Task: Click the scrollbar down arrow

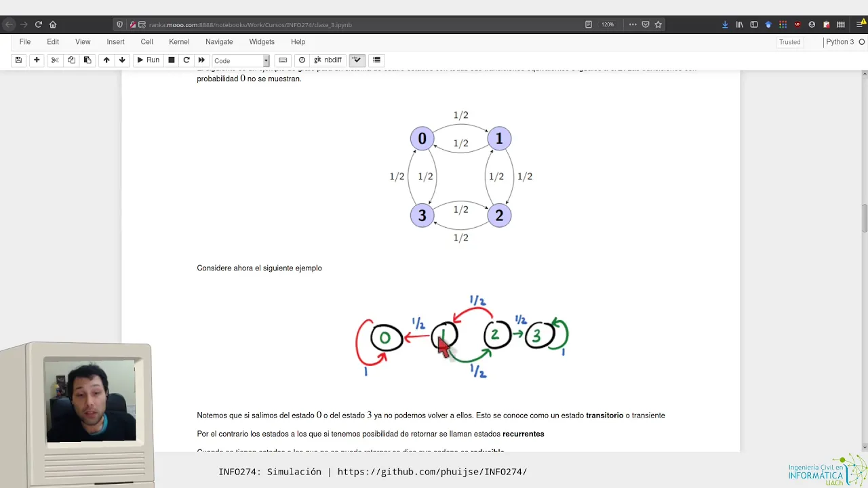Action: (x=865, y=447)
